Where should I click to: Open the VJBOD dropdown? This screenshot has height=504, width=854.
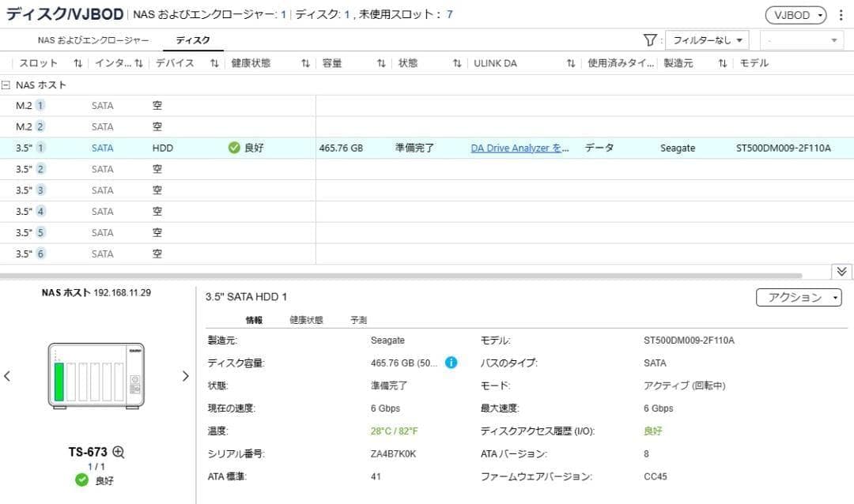pos(795,13)
